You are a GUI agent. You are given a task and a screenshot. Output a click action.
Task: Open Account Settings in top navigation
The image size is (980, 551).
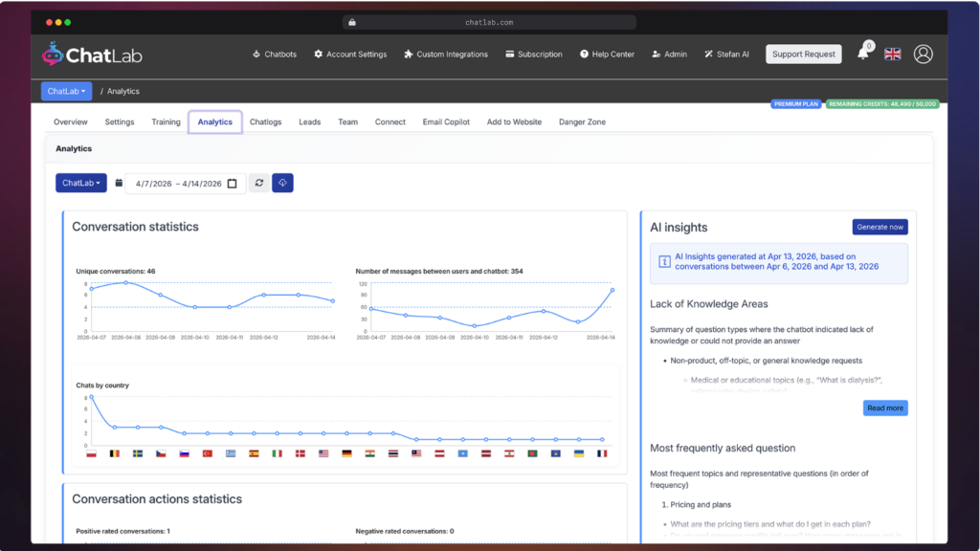point(350,55)
